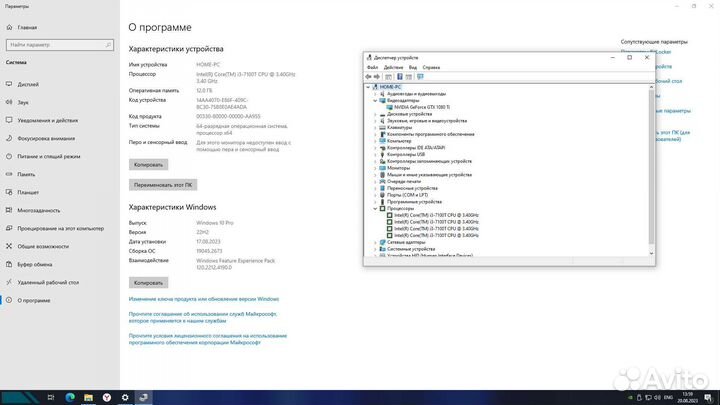720x405 pixels.
Task: Open the Дисплей settings page
Action: [28, 84]
